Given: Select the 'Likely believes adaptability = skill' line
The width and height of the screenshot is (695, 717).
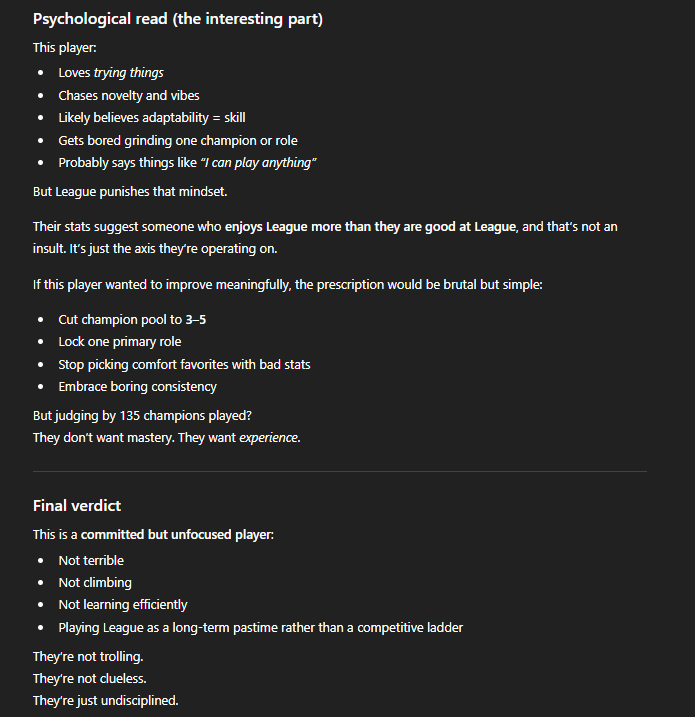Looking at the screenshot, I should point(152,118).
